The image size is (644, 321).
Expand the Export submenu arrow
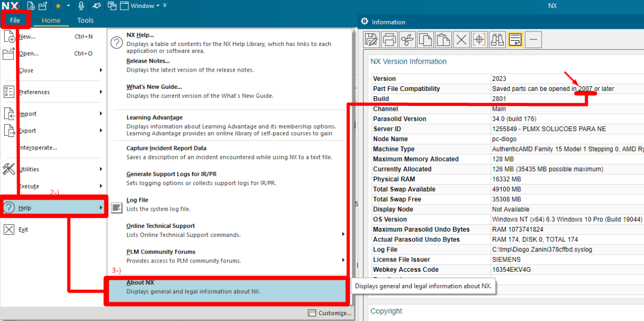click(x=101, y=131)
